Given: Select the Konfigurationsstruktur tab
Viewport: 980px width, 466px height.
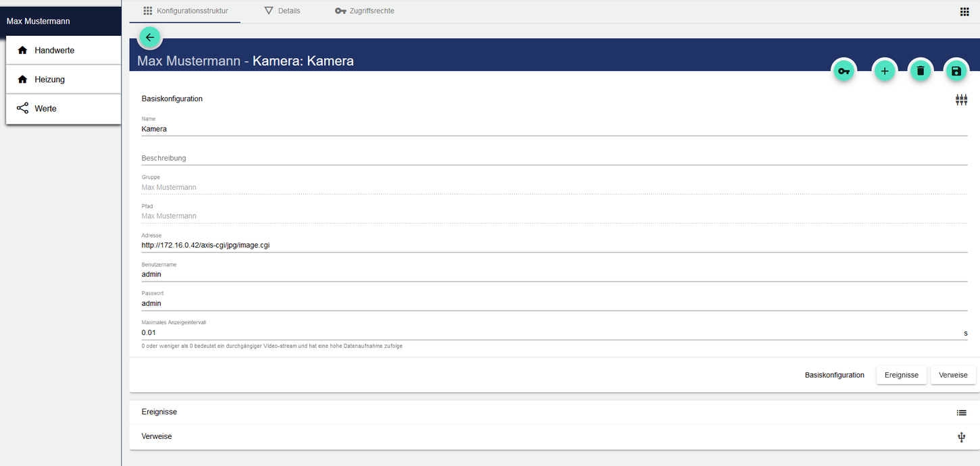Looking at the screenshot, I should tap(186, 11).
